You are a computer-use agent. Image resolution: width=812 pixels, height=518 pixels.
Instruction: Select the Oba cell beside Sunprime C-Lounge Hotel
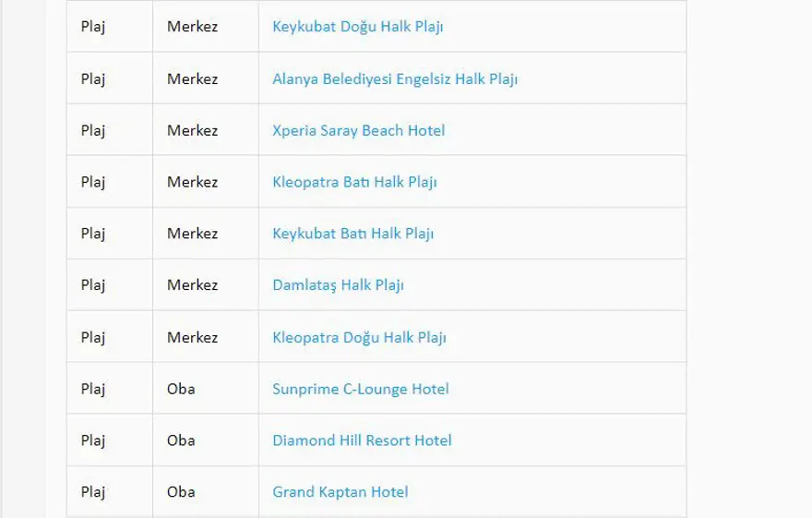tap(181, 389)
